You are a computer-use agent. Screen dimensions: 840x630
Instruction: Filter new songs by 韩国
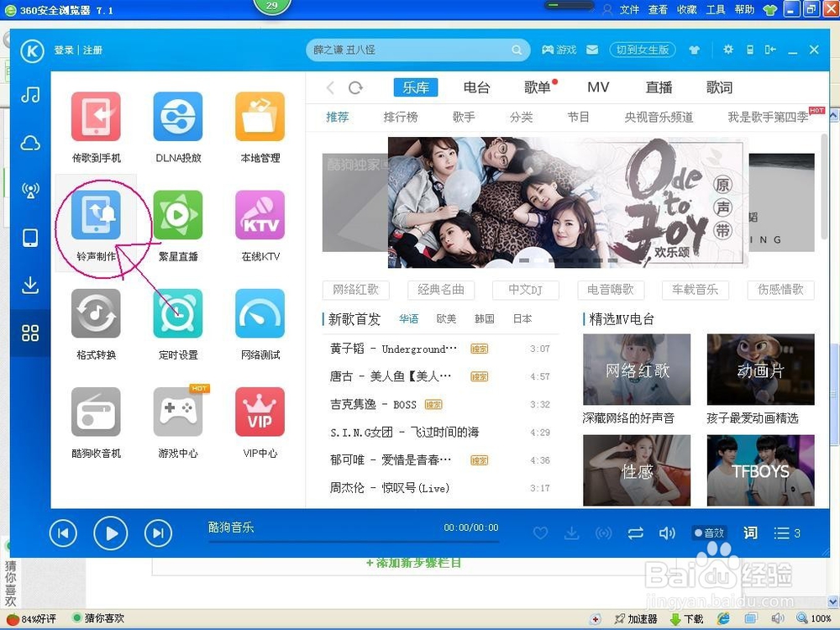pyautogui.click(x=485, y=318)
